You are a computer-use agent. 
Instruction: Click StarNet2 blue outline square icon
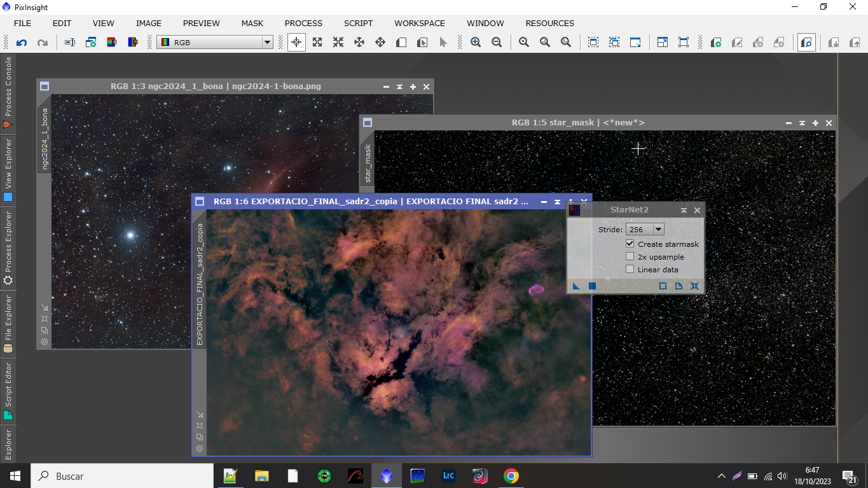[x=663, y=286]
